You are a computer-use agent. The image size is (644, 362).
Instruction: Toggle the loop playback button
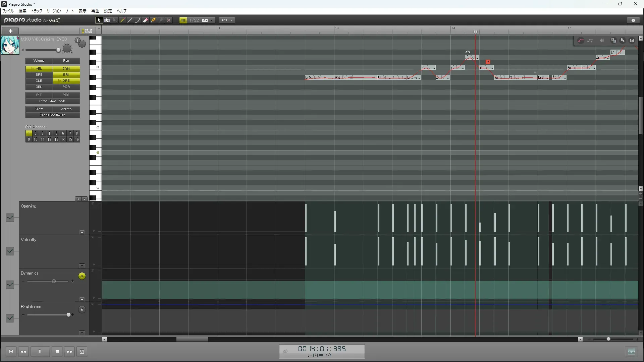coord(82,352)
